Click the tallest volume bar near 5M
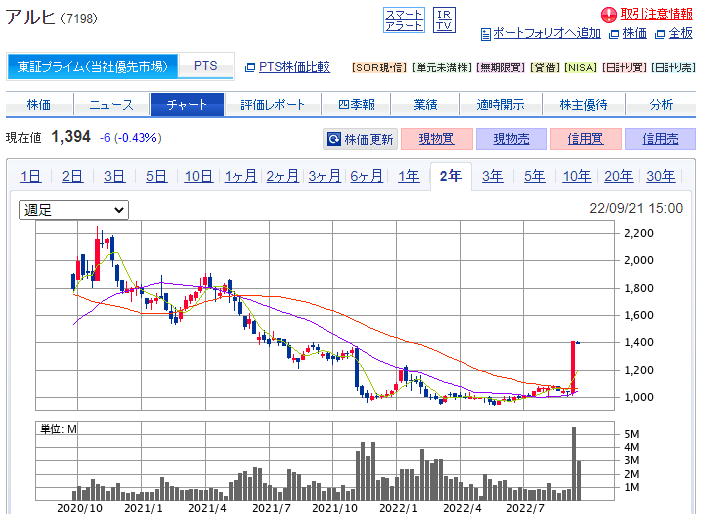This screenshot has height=514, width=701. point(574,463)
